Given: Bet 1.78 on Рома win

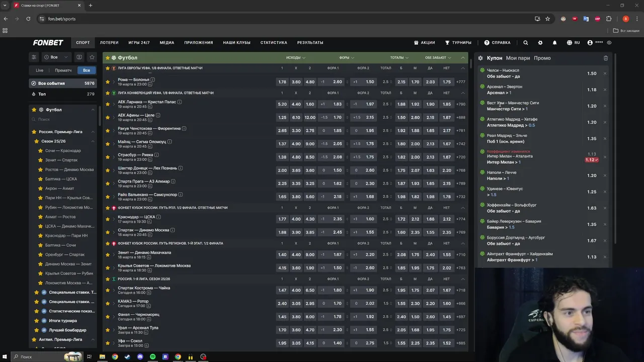Looking at the screenshot, I should 282,82.
